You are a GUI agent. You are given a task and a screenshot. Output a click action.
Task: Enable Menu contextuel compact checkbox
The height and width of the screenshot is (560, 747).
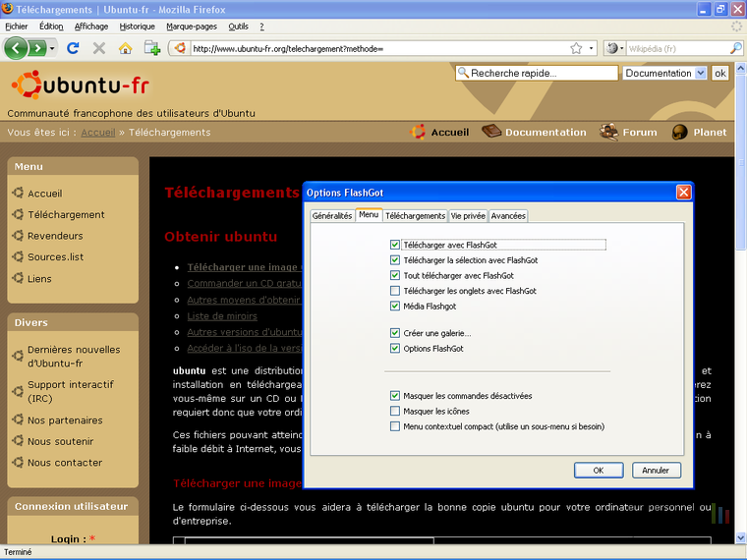click(395, 426)
